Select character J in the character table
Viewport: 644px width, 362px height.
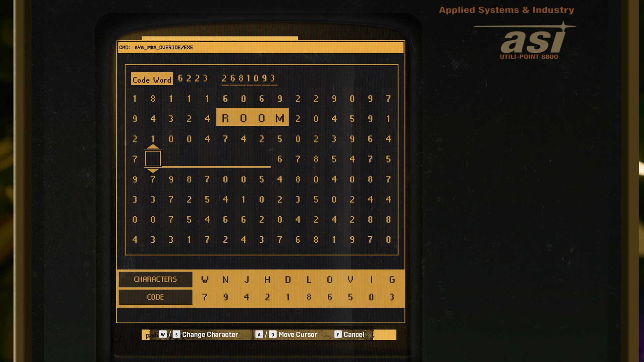pyautogui.click(x=246, y=279)
